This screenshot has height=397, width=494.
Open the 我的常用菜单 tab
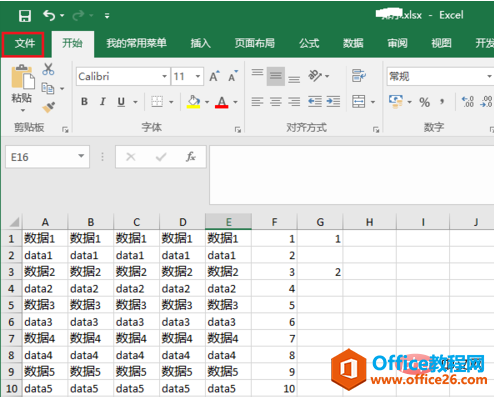136,43
